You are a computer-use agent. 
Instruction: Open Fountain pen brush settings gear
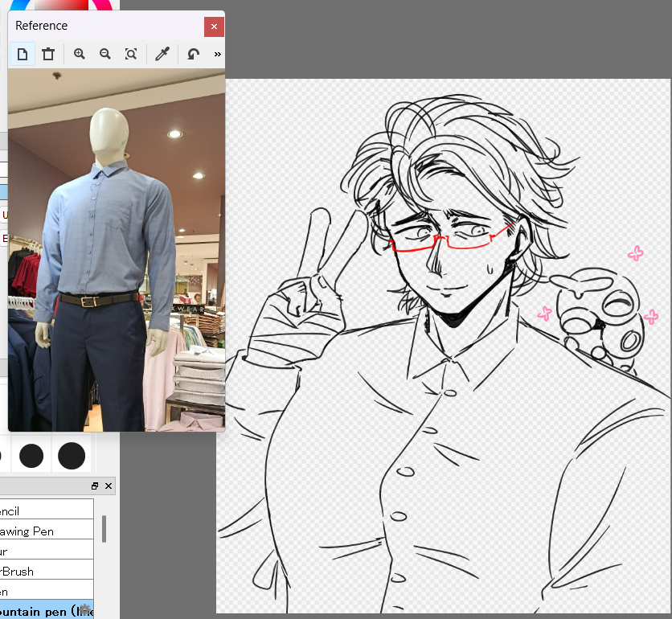pos(85,610)
